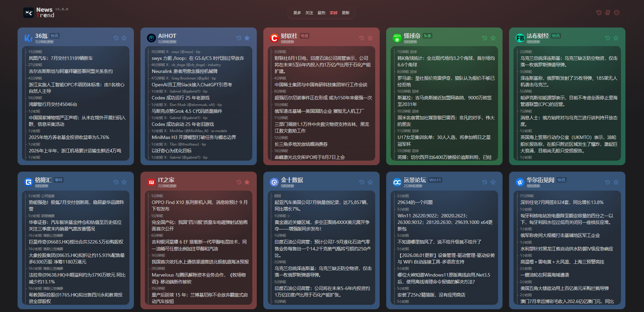Click the 财联社 source logo
The image size is (644, 312).
[274, 38]
